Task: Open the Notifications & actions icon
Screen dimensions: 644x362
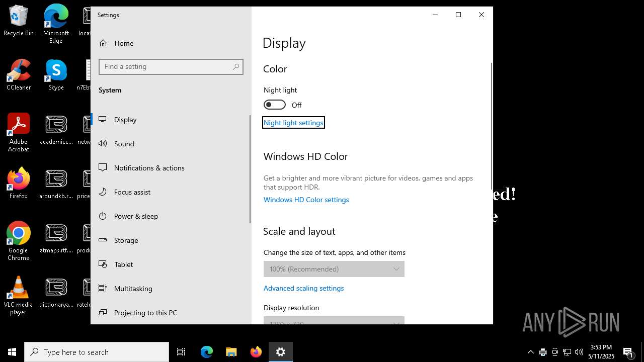Action: click(103, 167)
